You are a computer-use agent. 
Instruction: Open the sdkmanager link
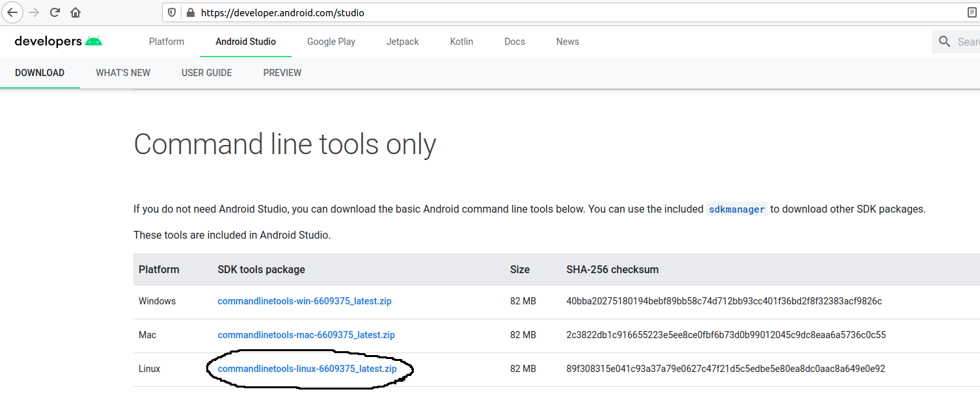[x=737, y=209]
